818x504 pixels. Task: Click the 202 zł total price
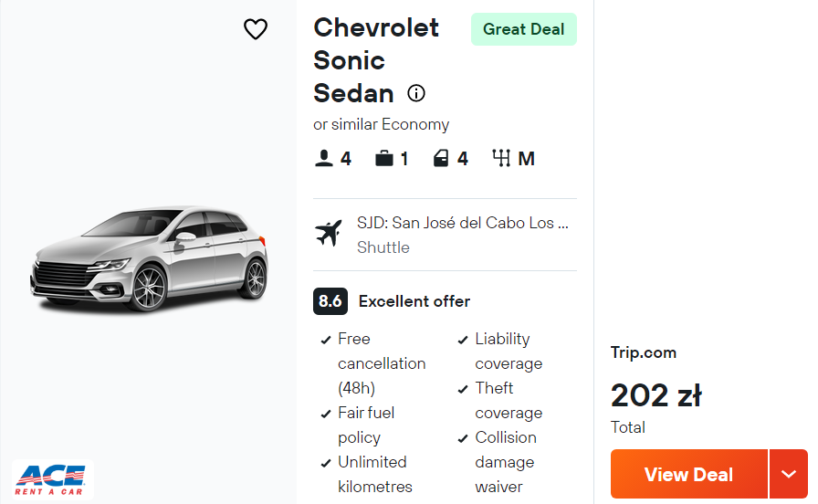click(x=655, y=395)
